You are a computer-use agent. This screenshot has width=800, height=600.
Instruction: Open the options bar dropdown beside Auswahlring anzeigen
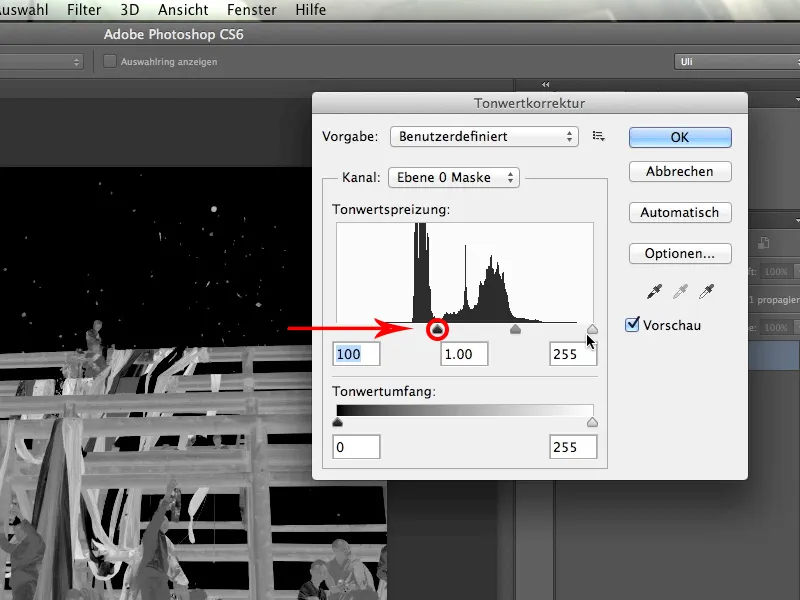[41, 62]
